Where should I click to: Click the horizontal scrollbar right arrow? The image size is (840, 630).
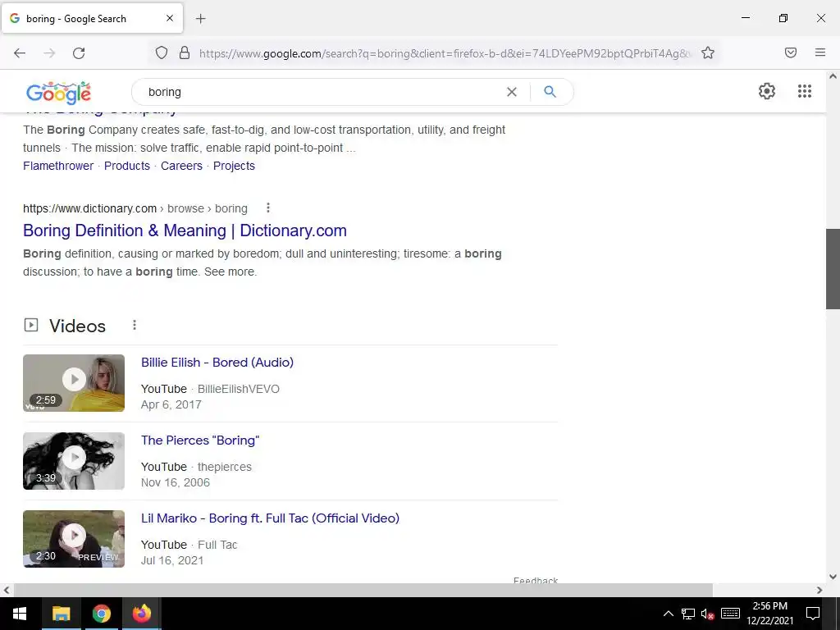[819, 590]
